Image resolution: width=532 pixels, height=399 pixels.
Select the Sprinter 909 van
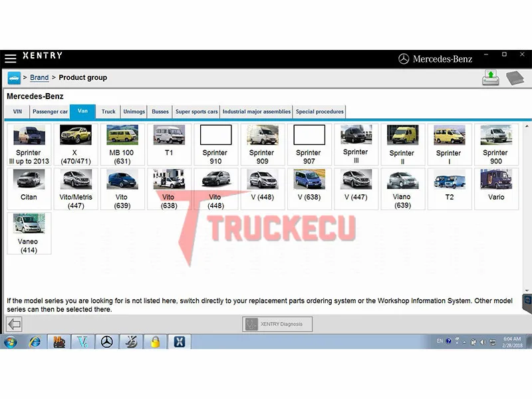[262, 144]
